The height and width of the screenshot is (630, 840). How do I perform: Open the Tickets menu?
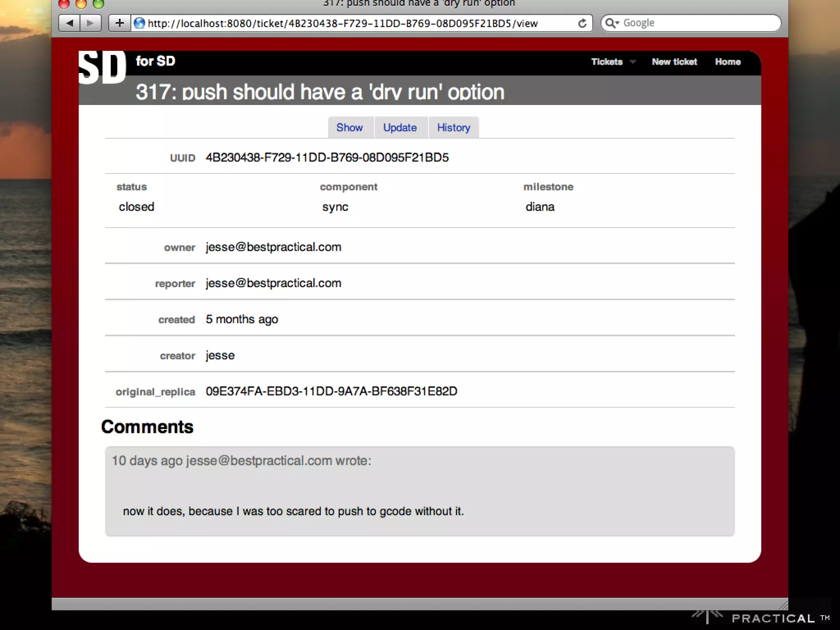(x=607, y=62)
